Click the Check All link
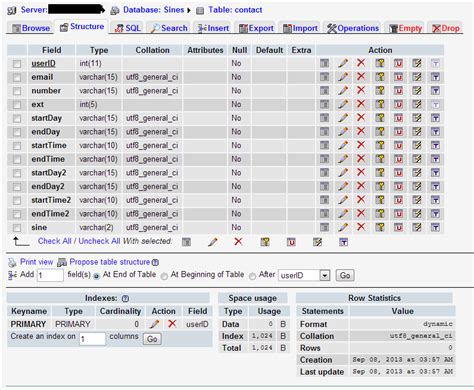This screenshot has height=390, width=474. pos(54,241)
